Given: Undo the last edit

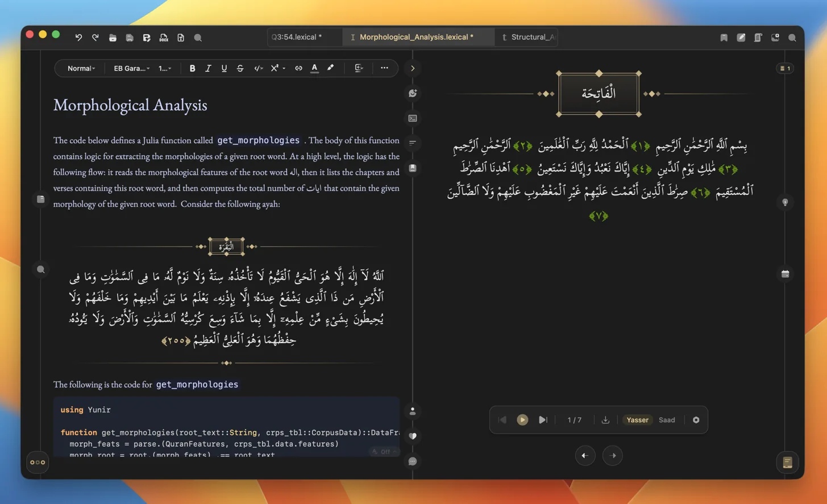Looking at the screenshot, I should pyautogui.click(x=78, y=38).
